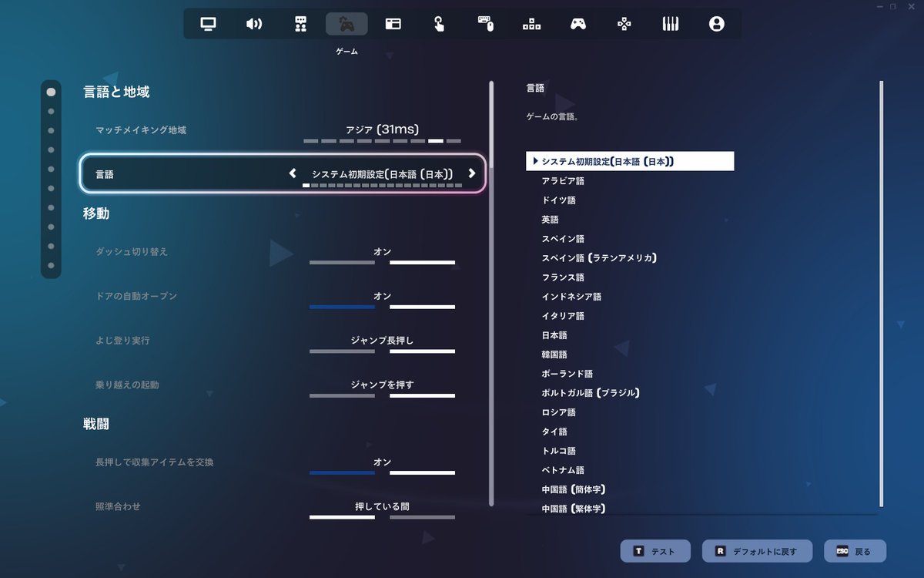Screen dimensions: 924x578
Task: Click the description panel right scrollbar
Action: [881, 293]
